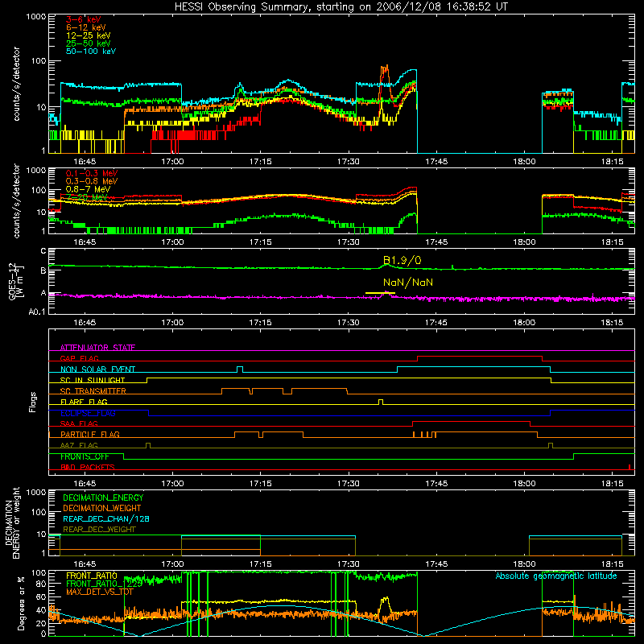
Task: Click the 17:30 tick label under Decimation panel
Action: pyautogui.click(x=349, y=564)
